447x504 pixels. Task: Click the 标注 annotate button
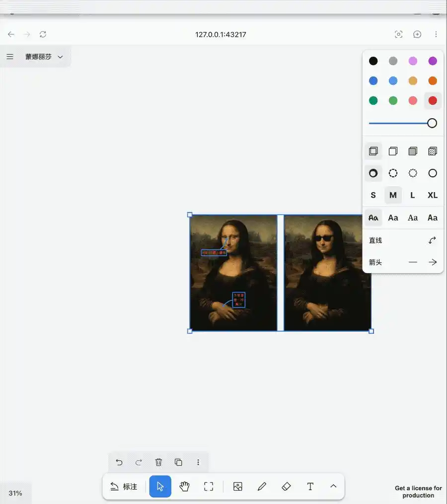tap(124, 487)
